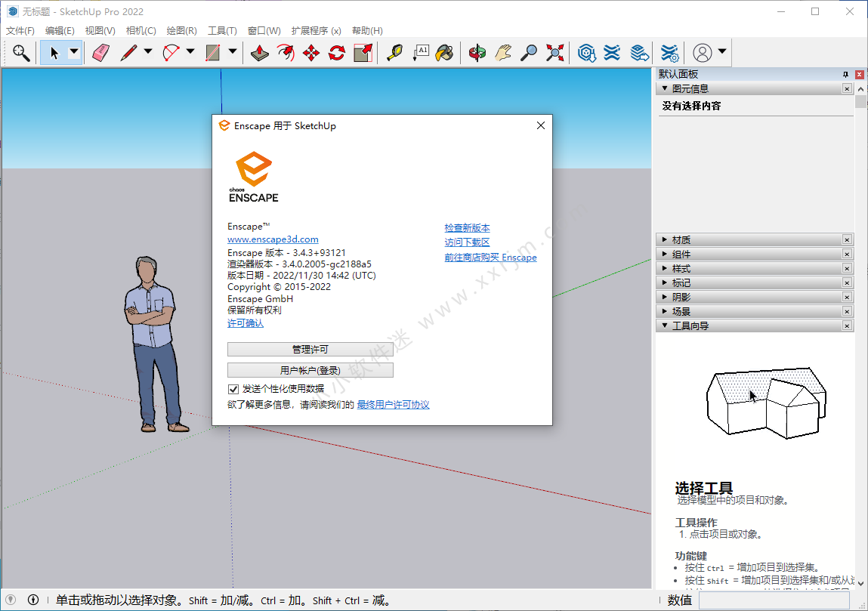Click the geolocation icon in status bar

(11, 600)
